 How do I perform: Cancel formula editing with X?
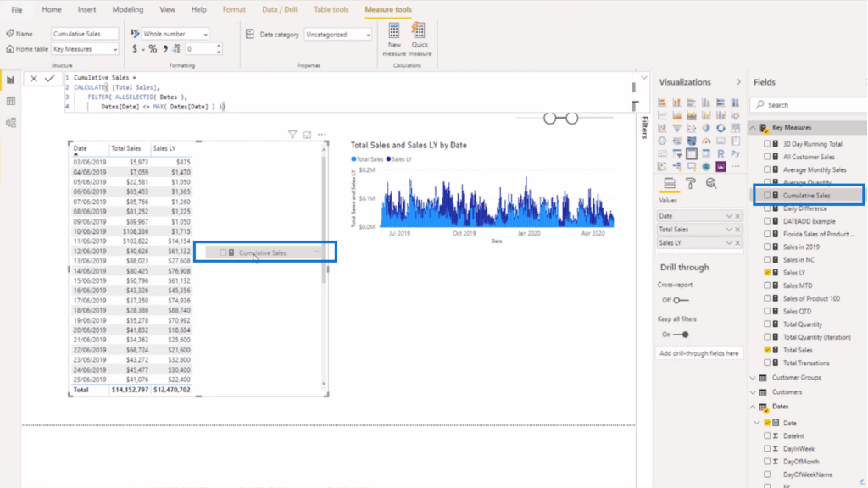pyautogui.click(x=34, y=79)
